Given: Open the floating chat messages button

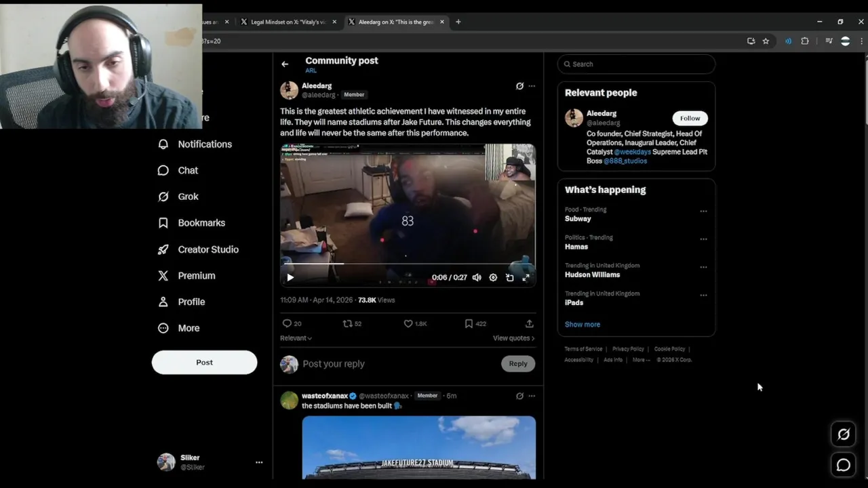Looking at the screenshot, I should tap(844, 465).
